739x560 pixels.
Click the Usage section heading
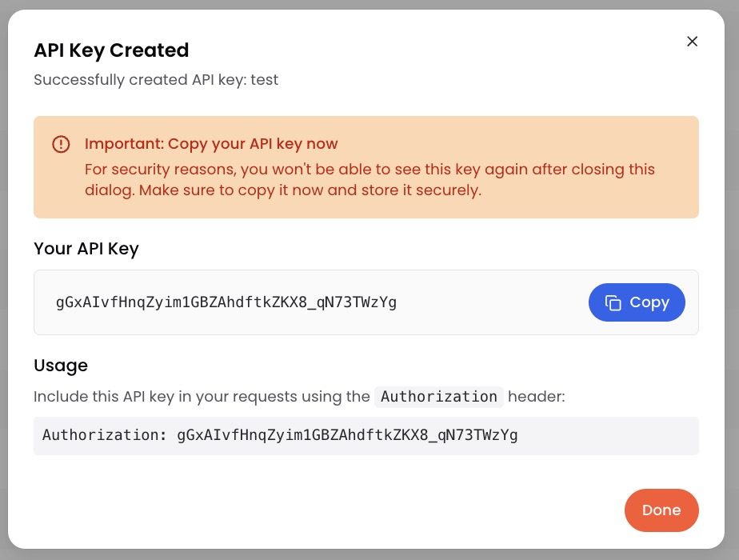pos(61,366)
